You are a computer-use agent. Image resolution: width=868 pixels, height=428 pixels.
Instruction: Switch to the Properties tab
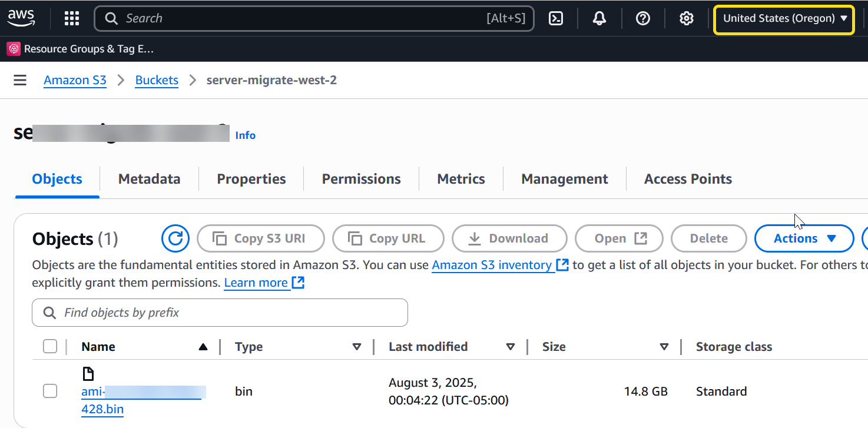pos(251,179)
